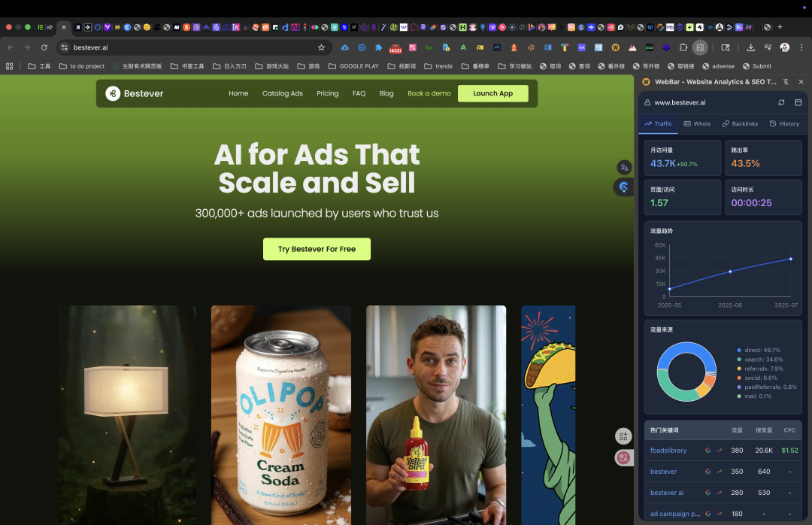Viewport: 812px width, 525px height.
Task: Click the Book a demo link
Action: point(429,93)
